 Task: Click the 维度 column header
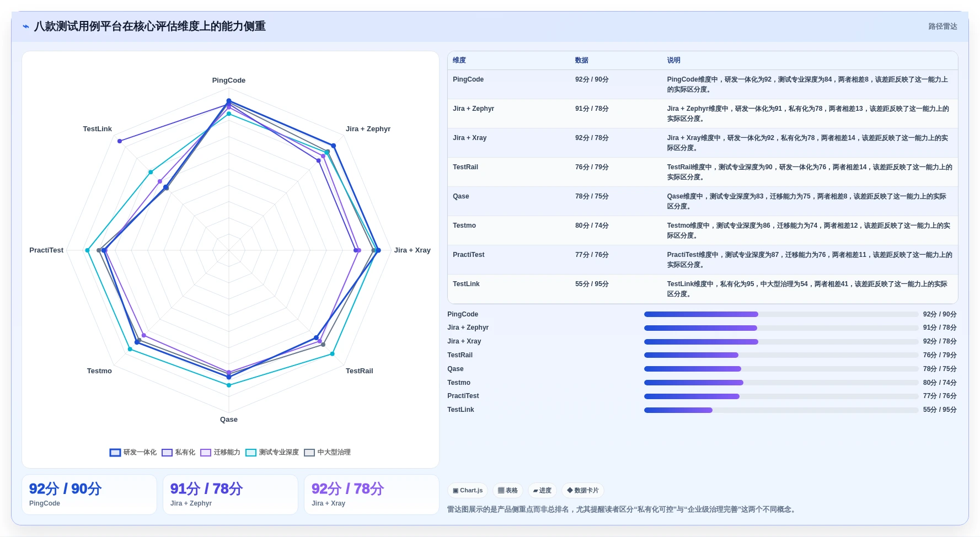click(x=459, y=60)
